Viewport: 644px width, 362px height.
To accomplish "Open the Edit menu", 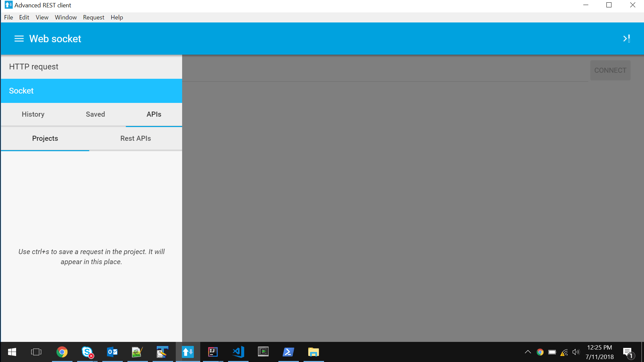I will click(24, 17).
